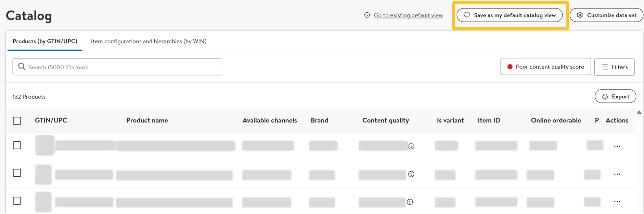Apply the Poor content quality score filter

pyautogui.click(x=545, y=67)
